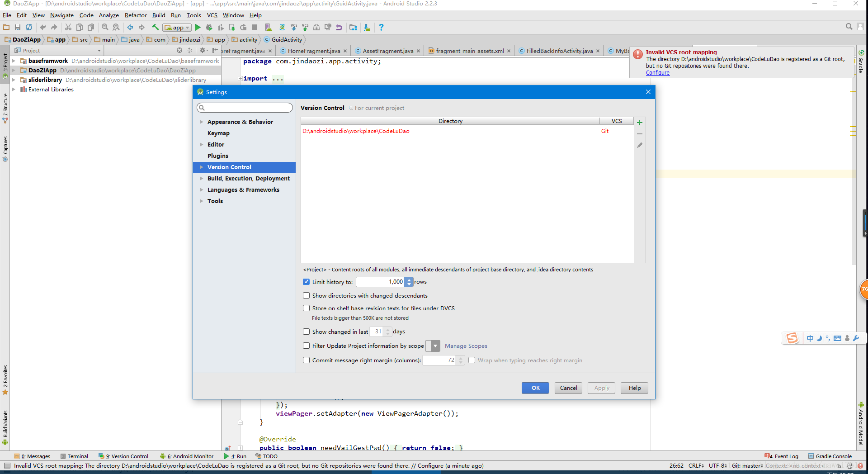Switch to FilledBackInfoActivity.java tab
Viewport: 868px width, 474px height.
tap(560, 51)
